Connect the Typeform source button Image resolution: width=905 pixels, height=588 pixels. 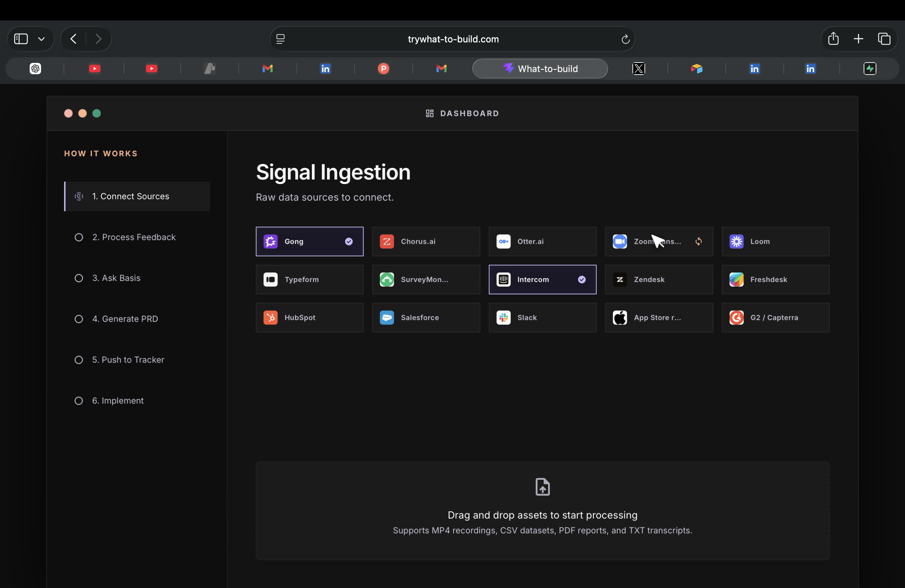[309, 280]
